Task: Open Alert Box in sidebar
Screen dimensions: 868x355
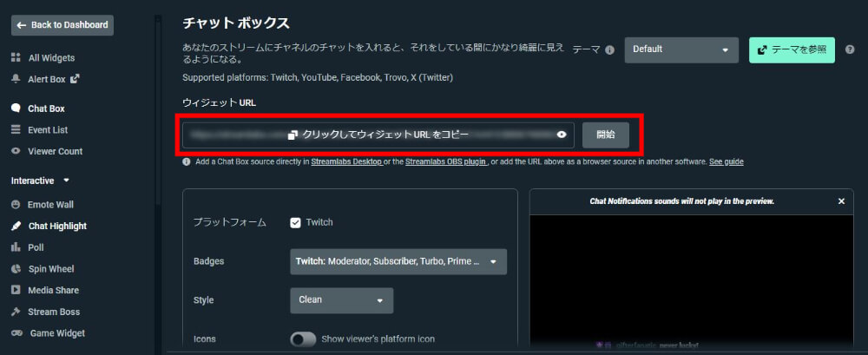Action: point(47,79)
